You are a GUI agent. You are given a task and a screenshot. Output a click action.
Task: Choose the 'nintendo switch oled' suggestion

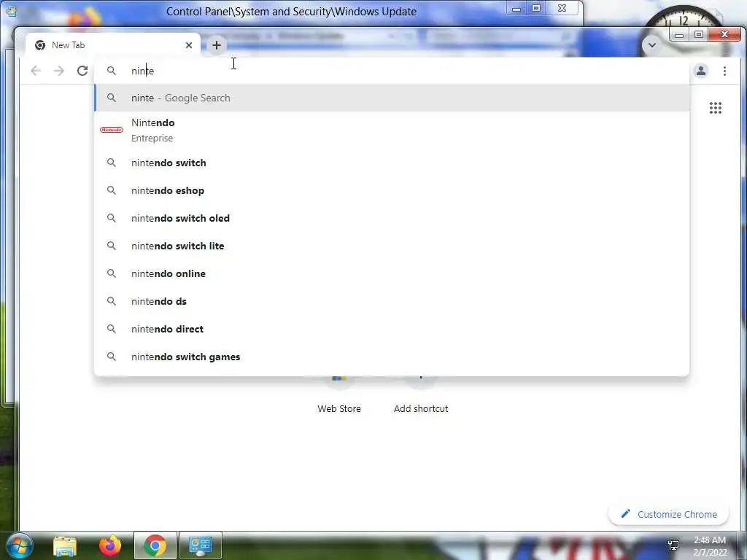click(x=392, y=218)
